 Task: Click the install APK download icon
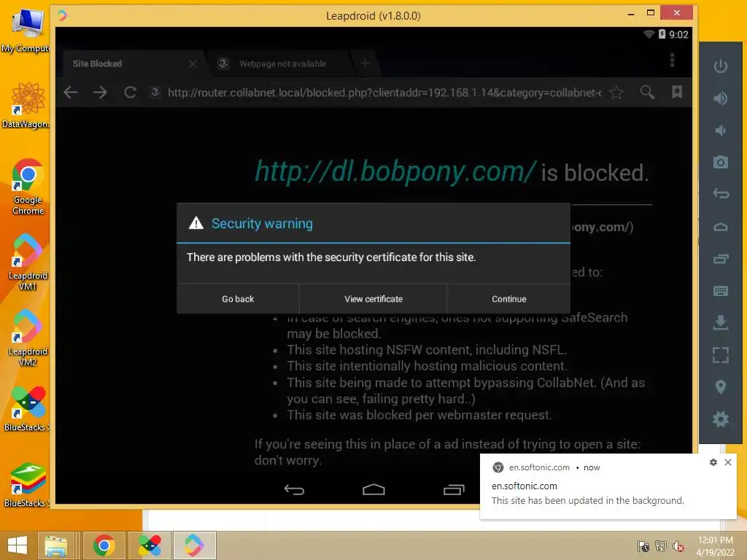(720, 322)
